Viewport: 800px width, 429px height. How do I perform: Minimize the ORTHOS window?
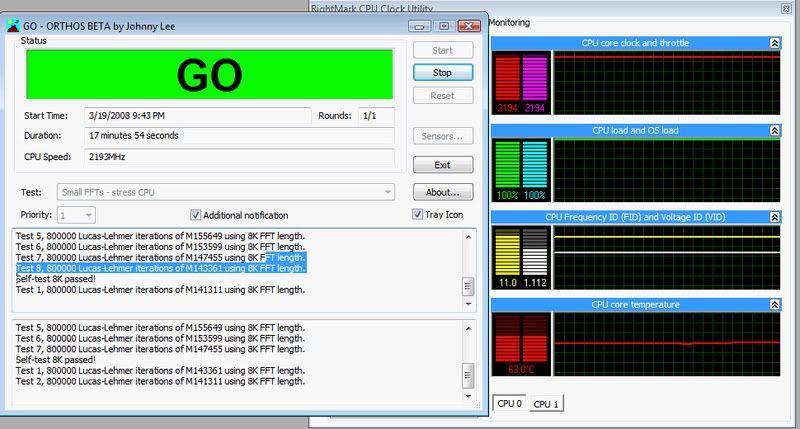(419, 26)
